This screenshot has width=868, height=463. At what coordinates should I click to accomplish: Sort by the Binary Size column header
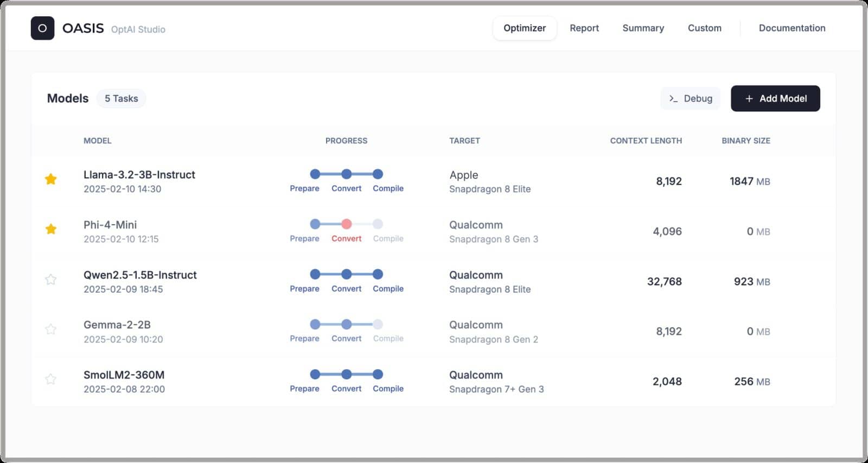746,141
